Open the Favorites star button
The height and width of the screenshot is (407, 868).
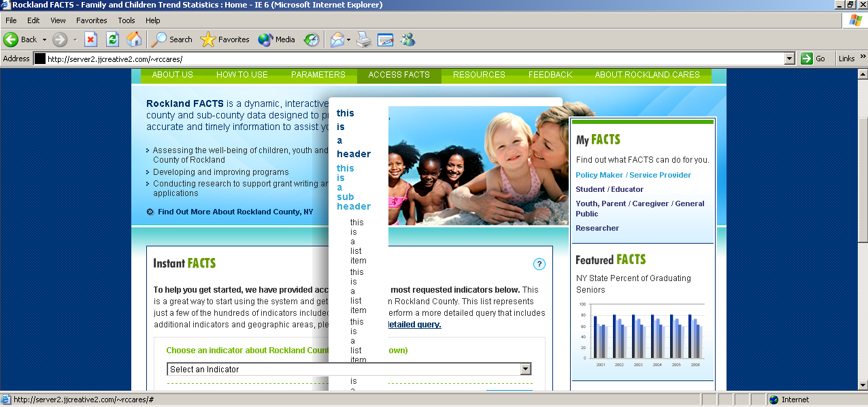tap(224, 39)
